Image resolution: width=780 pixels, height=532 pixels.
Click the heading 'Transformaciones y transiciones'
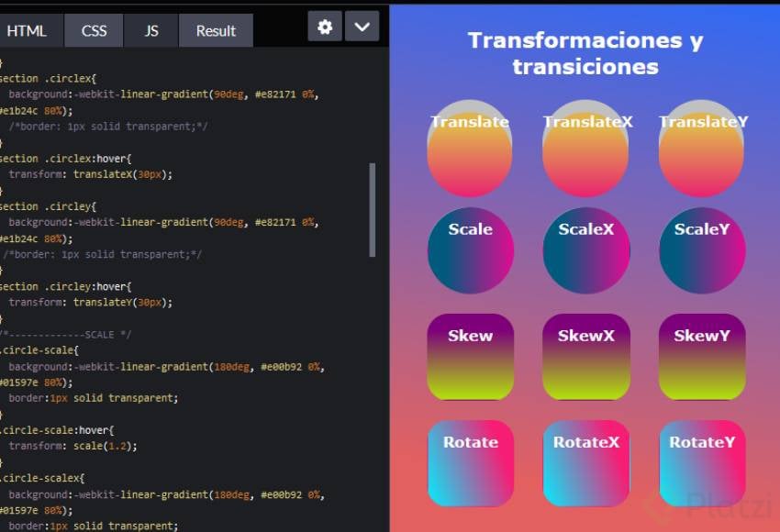(585, 53)
